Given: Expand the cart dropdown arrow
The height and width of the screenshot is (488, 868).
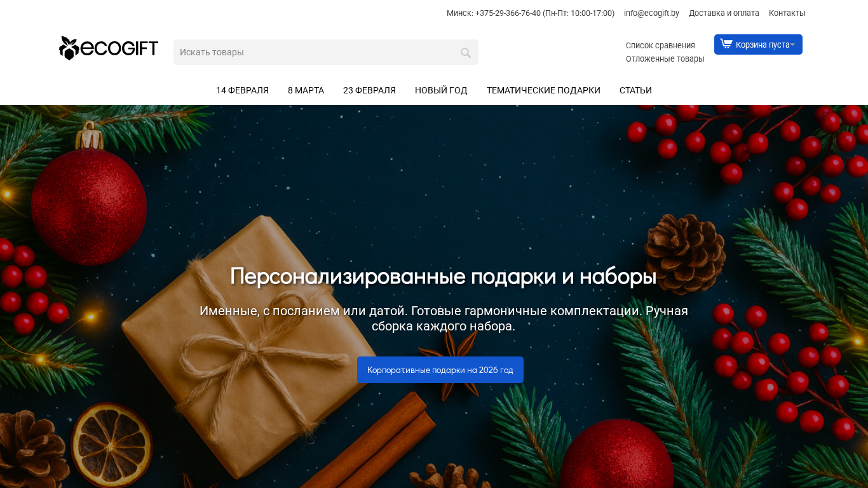Looking at the screenshot, I should (793, 44).
